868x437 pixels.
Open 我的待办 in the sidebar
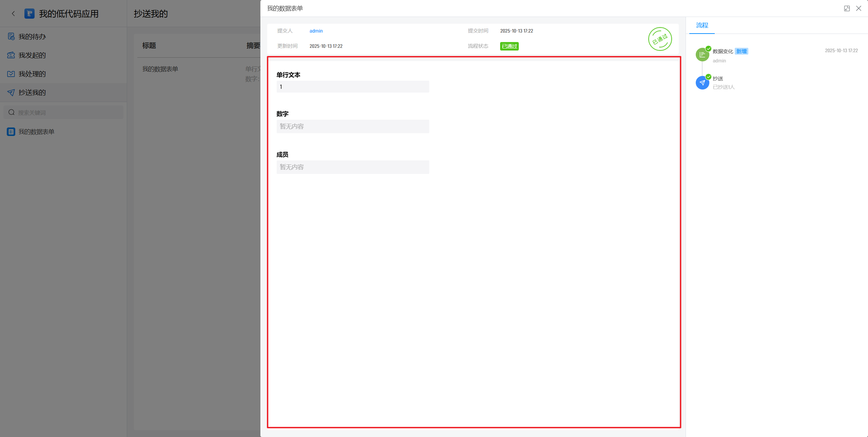coord(32,37)
